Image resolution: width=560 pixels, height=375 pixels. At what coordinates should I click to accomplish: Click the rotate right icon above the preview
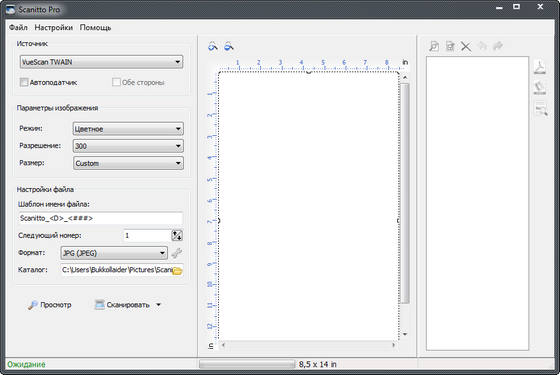click(x=229, y=46)
